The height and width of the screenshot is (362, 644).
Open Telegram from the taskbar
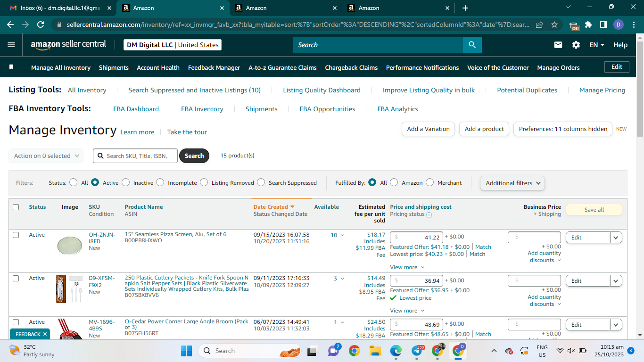(417, 351)
